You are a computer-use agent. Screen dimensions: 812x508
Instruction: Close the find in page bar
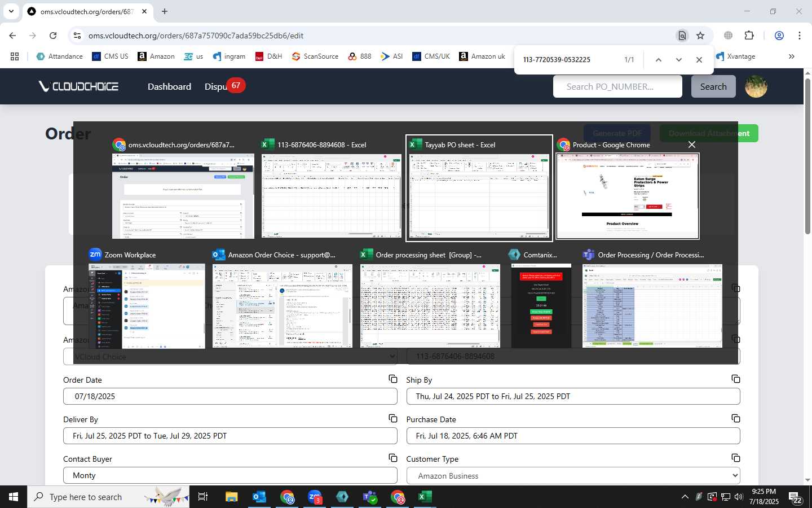click(x=699, y=60)
